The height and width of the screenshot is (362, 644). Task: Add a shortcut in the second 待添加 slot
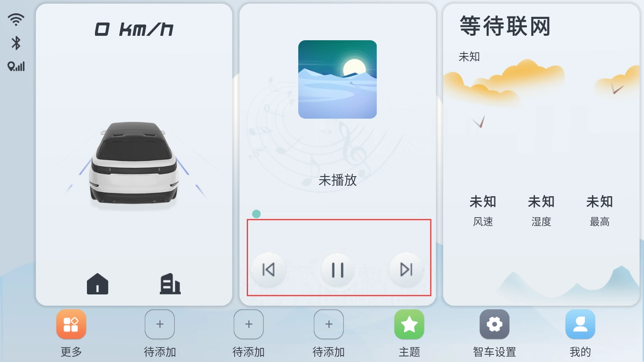click(249, 324)
